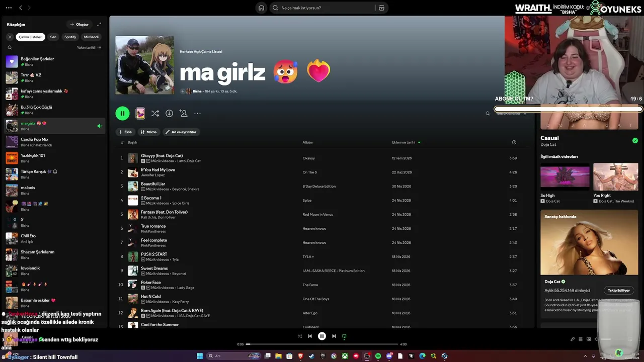Viewport: 644px width, 362px height.
Task: Open the Chill Ero playlist
Action: (55, 239)
